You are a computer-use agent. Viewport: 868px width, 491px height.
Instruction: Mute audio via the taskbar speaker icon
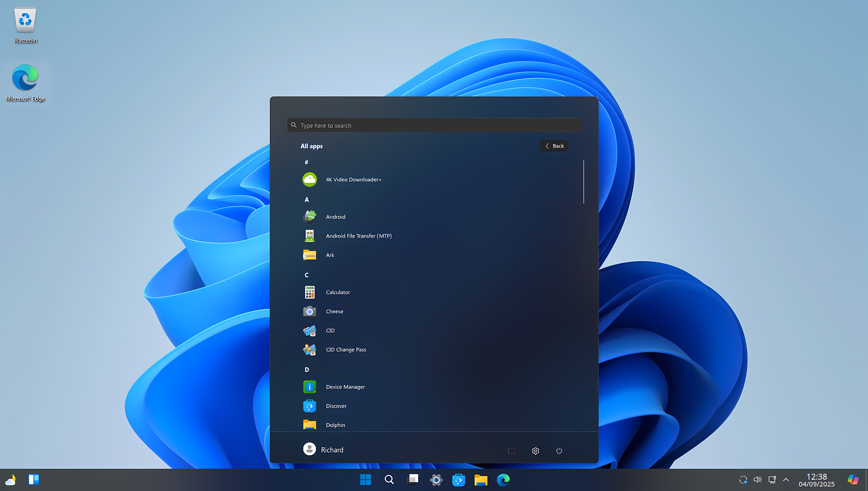[757, 480]
